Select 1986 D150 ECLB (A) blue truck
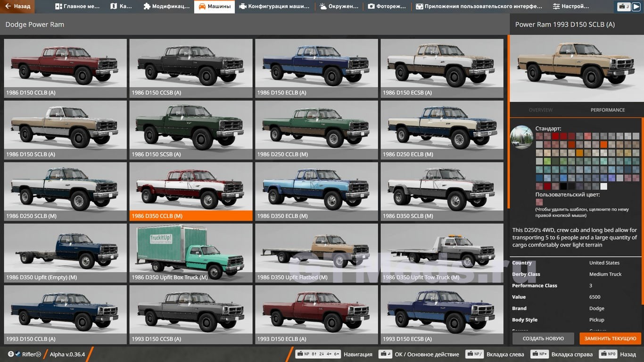 tap(316, 68)
